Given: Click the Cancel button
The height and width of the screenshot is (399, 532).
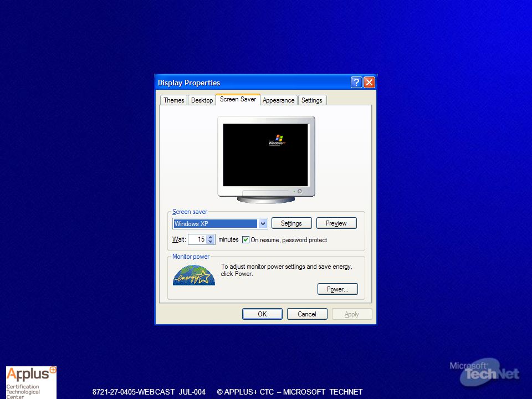Looking at the screenshot, I should click(x=307, y=314).
